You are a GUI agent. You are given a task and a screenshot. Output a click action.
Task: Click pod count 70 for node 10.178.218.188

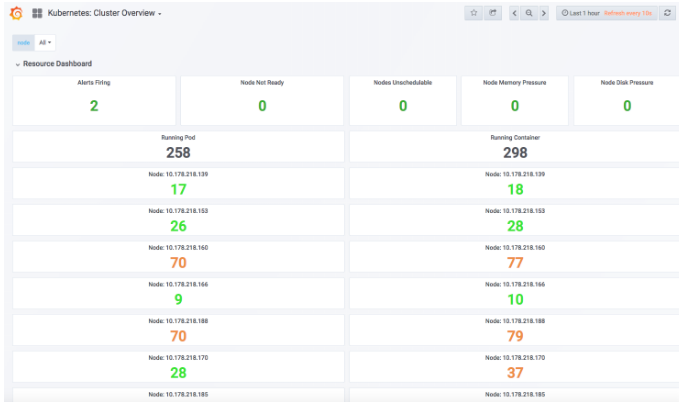pos(178,336)
